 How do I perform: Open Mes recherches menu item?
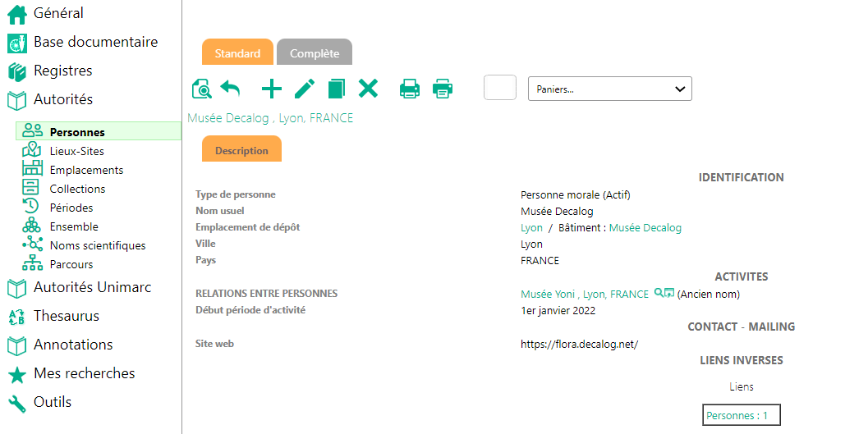pos(84,373)
